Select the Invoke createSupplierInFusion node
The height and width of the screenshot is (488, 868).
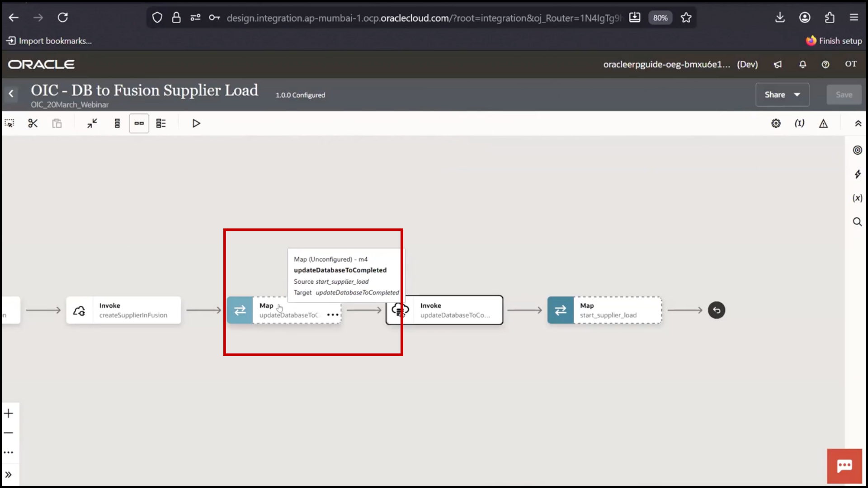(123, 310)
